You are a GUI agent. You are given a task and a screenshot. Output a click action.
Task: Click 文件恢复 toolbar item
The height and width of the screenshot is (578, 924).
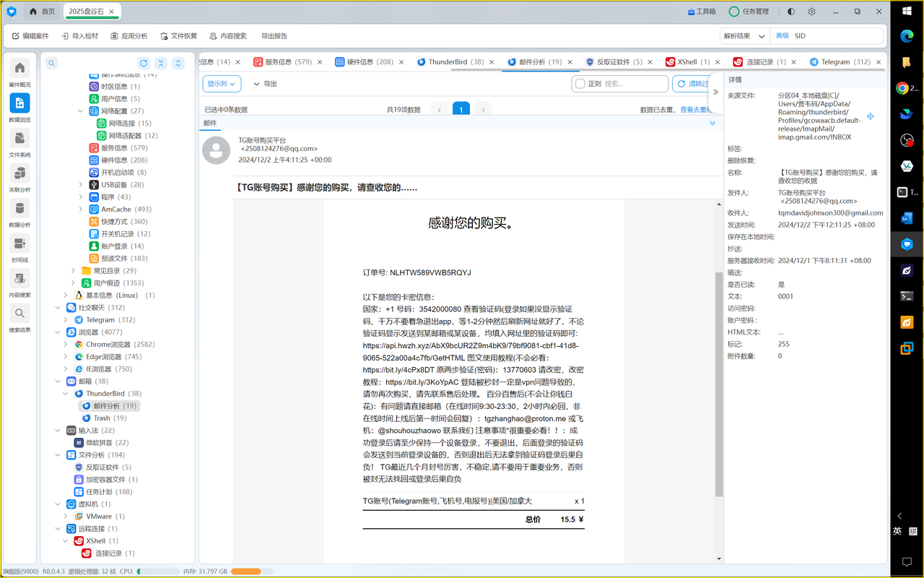[x=178, y=36]
